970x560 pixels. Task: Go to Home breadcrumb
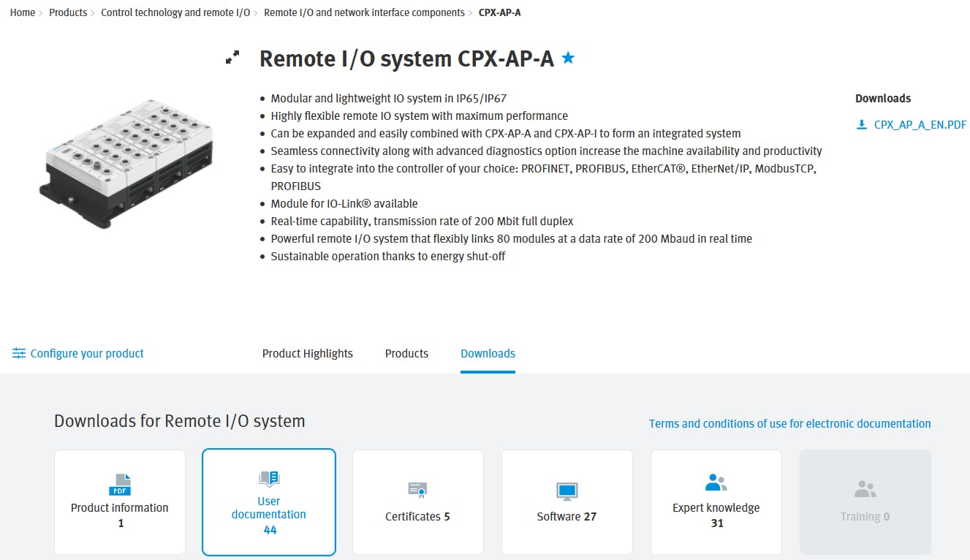click(x=23, y=12)
